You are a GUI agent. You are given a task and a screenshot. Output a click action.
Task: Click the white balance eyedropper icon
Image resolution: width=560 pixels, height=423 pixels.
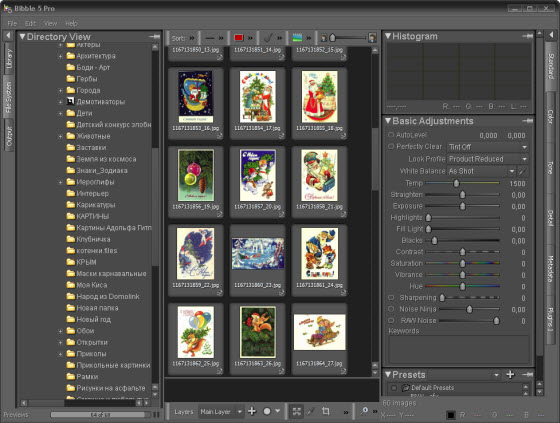[522, 171]
